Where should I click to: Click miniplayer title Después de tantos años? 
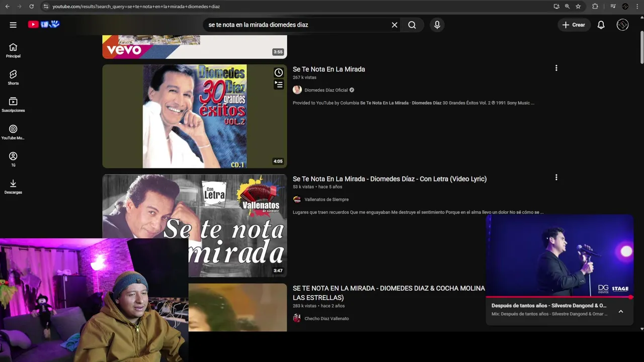[548, 306]
